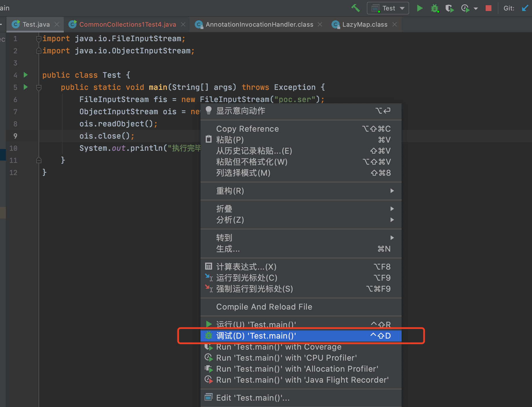Choose Run with 'Allocation Profiler'
532x407 pixels.
[301, 369]
